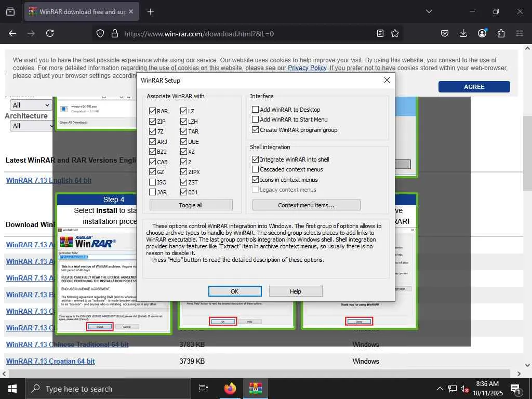Screen dimensions: 532x399
Task: Switch to Firefox in taskbar
Action: point(230,389)
